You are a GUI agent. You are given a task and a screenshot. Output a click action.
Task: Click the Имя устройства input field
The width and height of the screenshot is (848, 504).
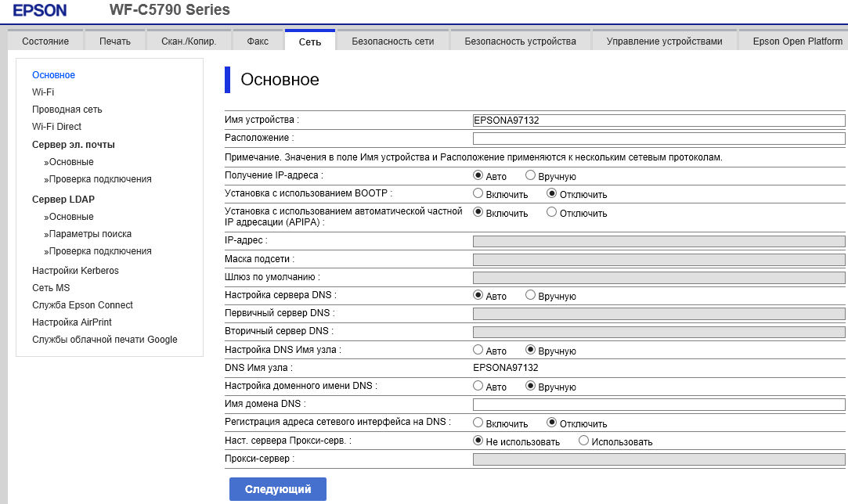pyautogui.click(x=659, y=121)
